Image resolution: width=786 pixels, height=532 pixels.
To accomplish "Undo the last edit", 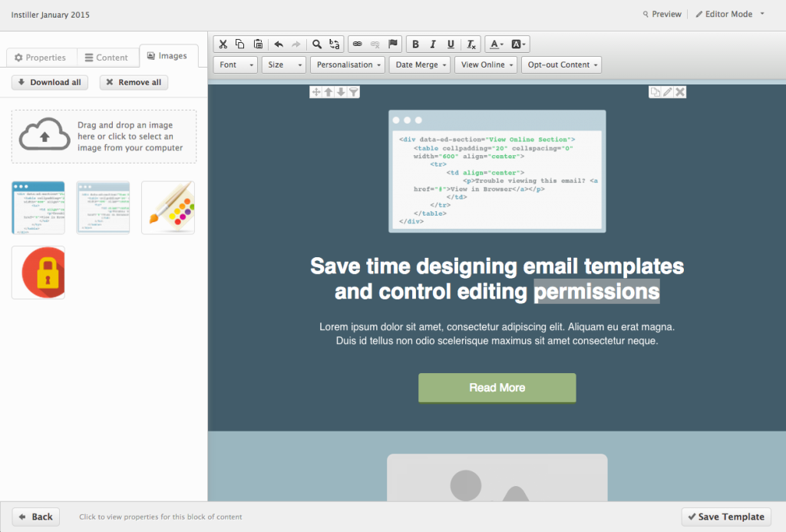I will [x=279, y=44].
